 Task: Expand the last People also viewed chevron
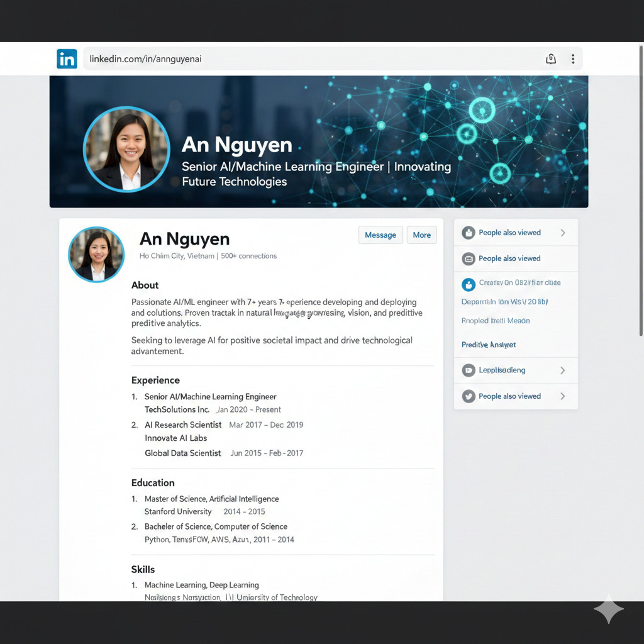pyautogui.click(x=563, y=396)
